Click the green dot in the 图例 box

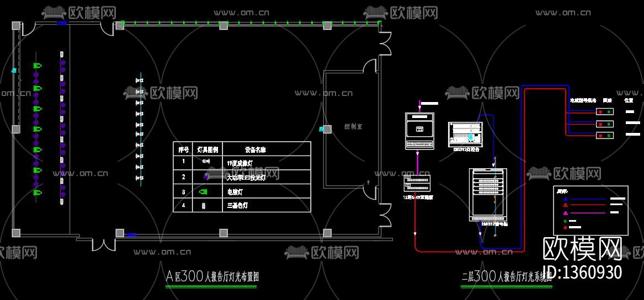point(566,221)
